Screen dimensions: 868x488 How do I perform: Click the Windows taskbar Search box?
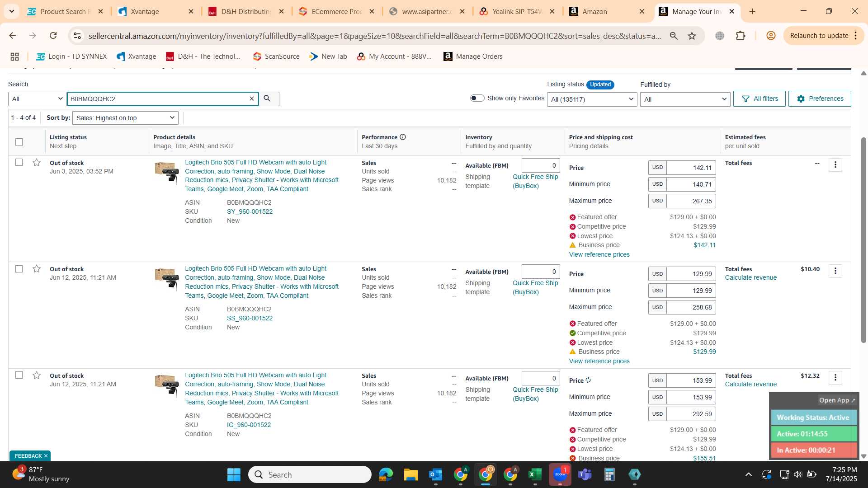(x=310, y=474)
